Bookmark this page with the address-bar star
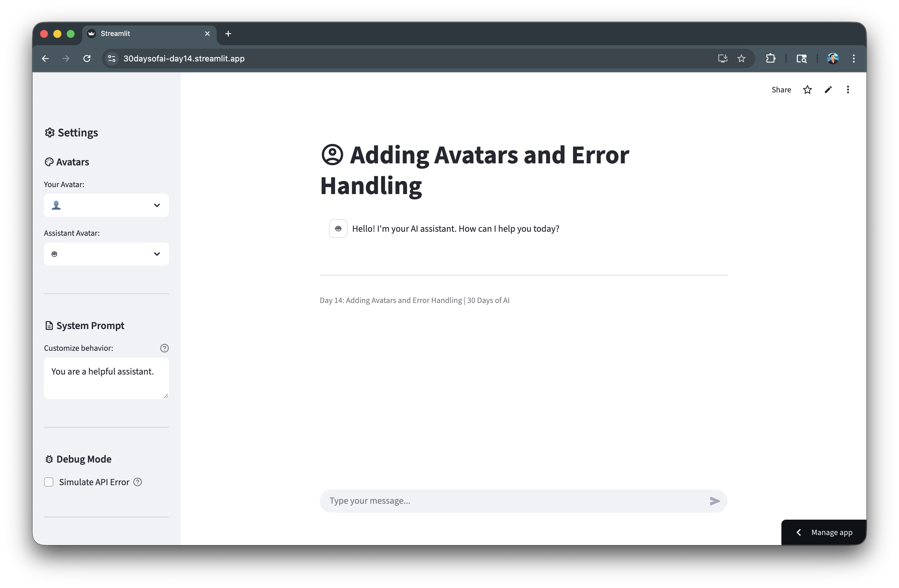The width and height of the screenshot is (899, 588). (x=741, y=59)
